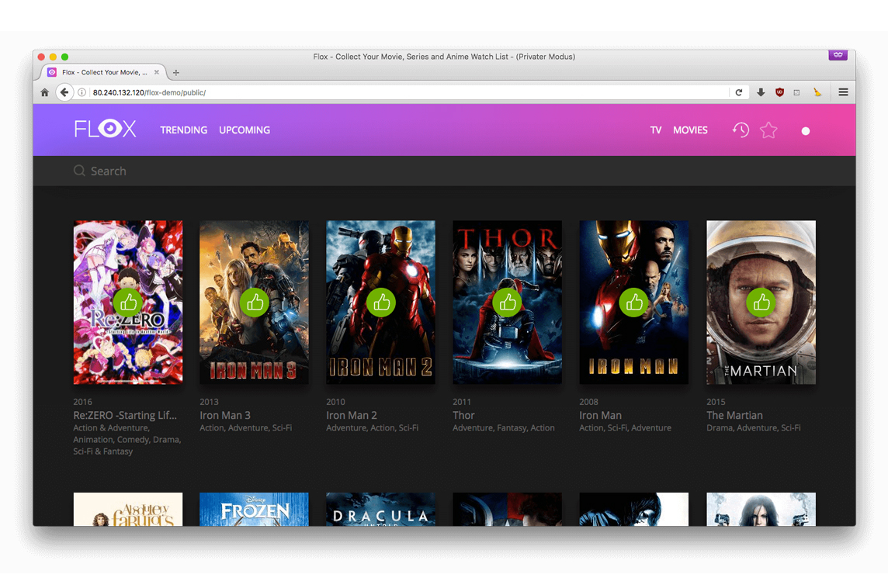Image resolution: width=888 pixels, height=588 pixels.
Task: Click the square toolbar extension icon
Action: [797, 92]
